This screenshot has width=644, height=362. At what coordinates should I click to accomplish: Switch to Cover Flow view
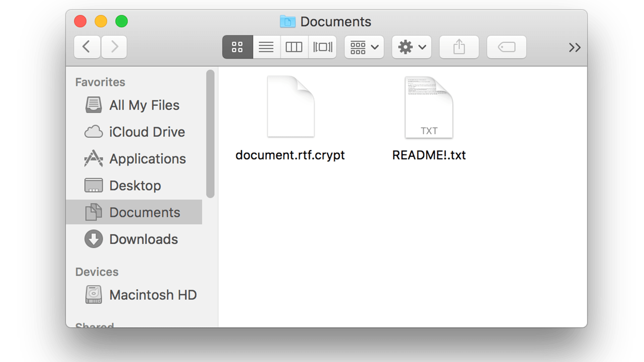tap(322, 47)
